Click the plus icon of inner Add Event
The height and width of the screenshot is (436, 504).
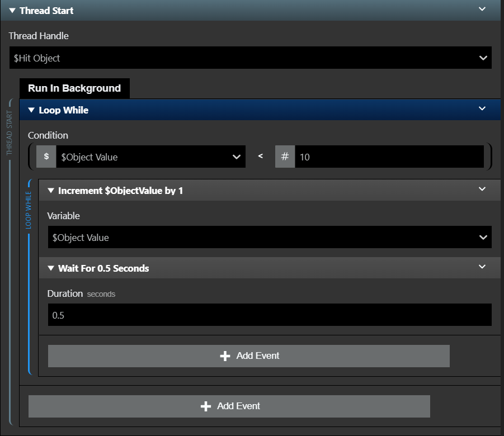(225, 356)
